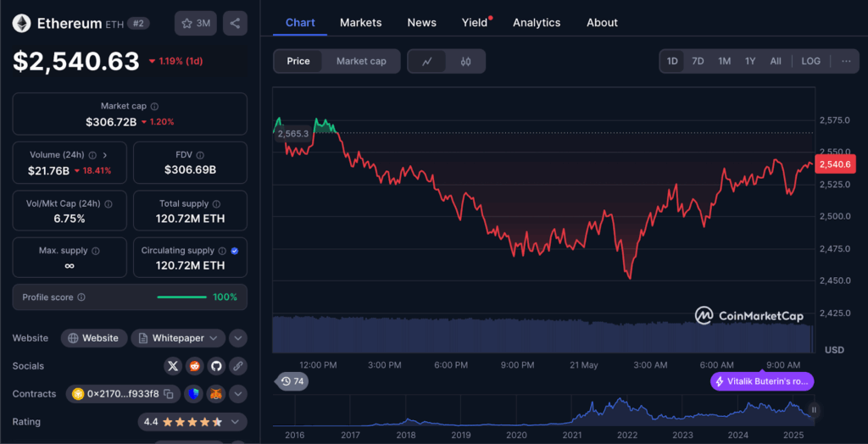The height and width of the screenshot is (444, 868).
Task: Click the chart range slider pause handle
Action: (x=814, y=410)
